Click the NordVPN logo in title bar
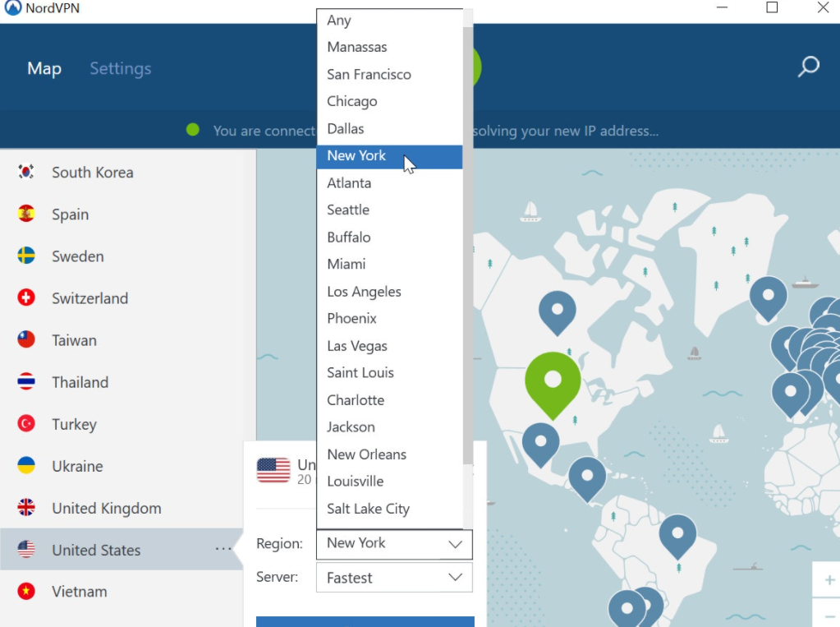The height and width of the screenshot is (627, 840). (x=13, y=8)
